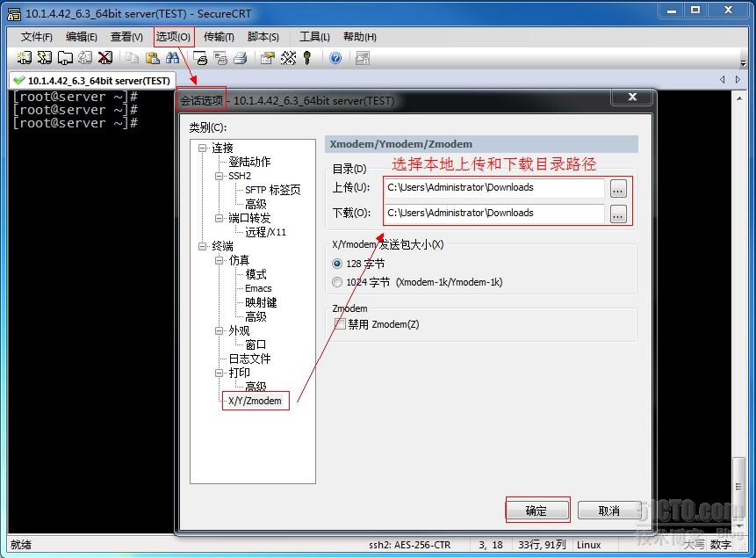Click the 下载(O) path field

point(494,214)
